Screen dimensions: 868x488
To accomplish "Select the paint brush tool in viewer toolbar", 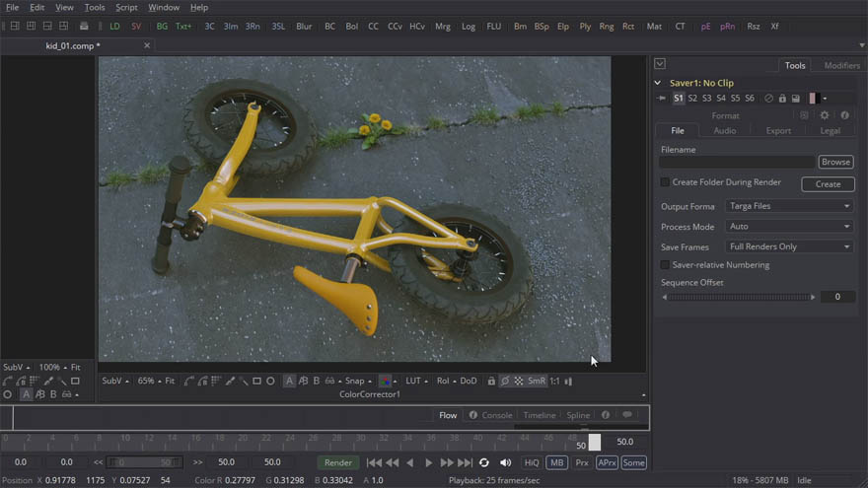I will [230, 381].
